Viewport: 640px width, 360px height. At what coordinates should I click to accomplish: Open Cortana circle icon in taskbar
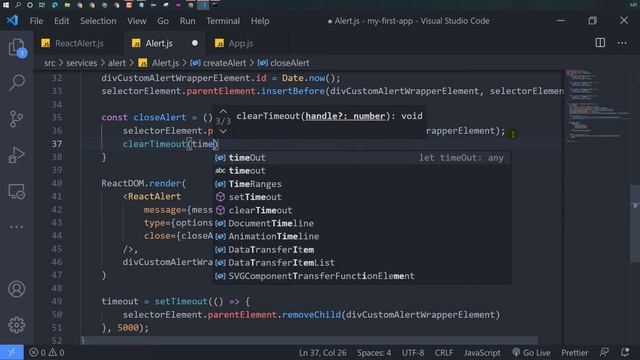point(30,5)
